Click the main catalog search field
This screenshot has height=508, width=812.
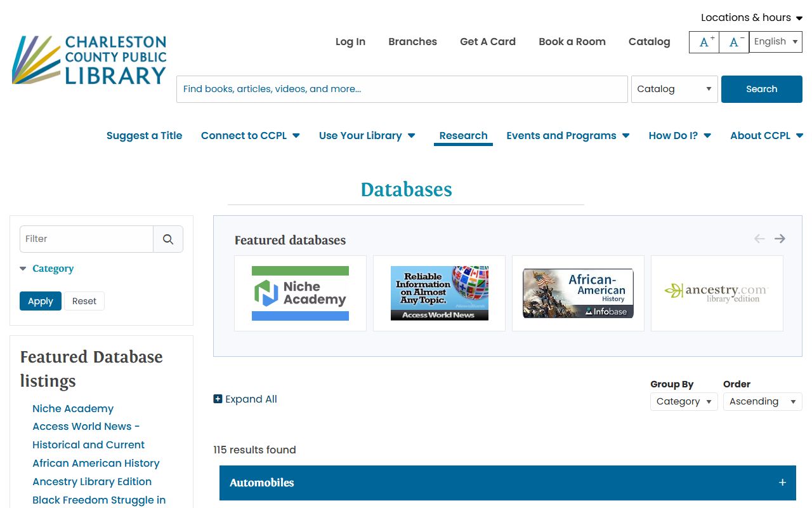(402, 89)
